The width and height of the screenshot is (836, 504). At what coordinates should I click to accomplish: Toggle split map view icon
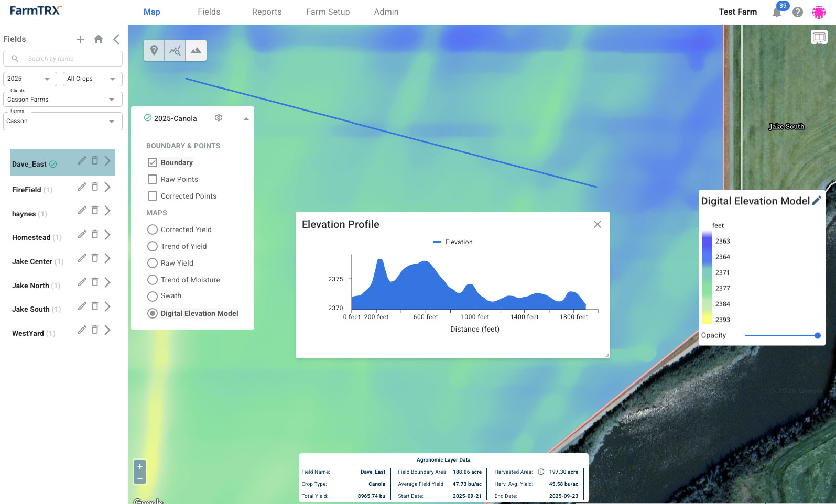click(819, 37)
